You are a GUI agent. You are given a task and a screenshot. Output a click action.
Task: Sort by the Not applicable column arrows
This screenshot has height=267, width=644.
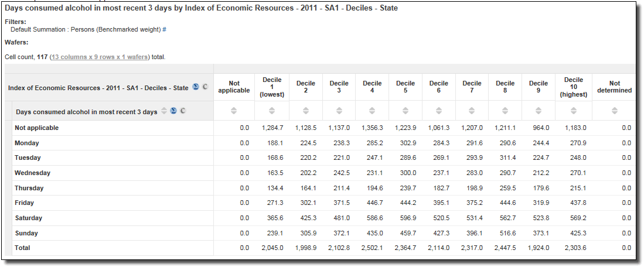[x=233, y=111]
